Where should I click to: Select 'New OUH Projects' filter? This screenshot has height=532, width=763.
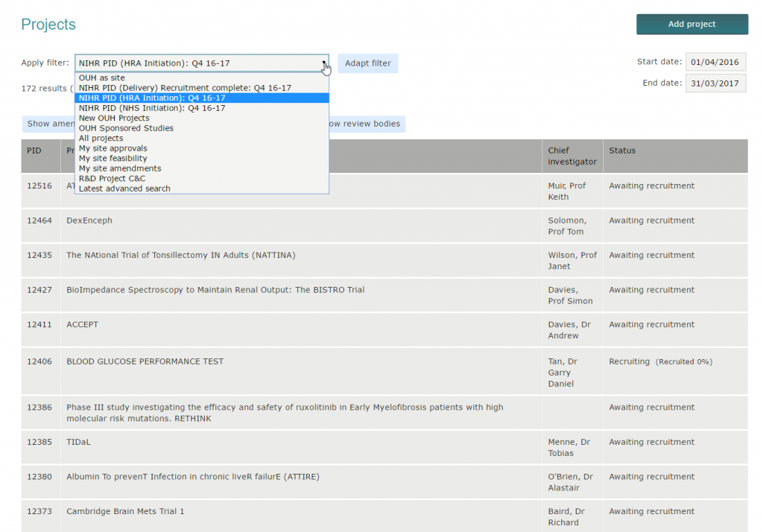pyautogui.click(x=201, y=118)
